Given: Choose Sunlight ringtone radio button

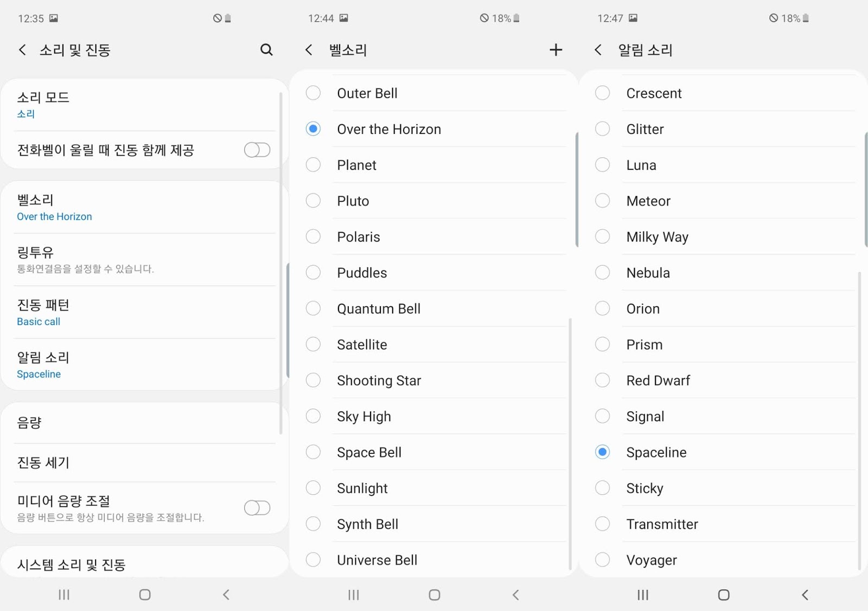Looking at the screenshot, I should (313, 487).
